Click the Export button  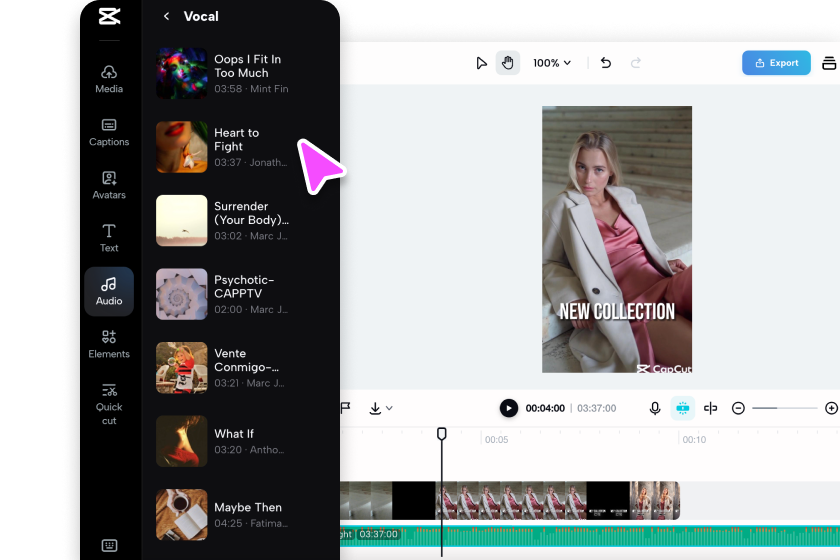[776, 63]
